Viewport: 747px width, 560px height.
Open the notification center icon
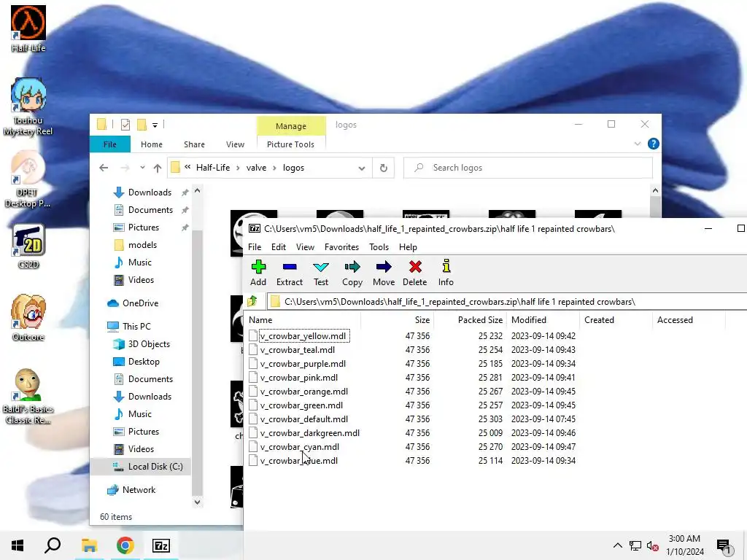(724, 545)
